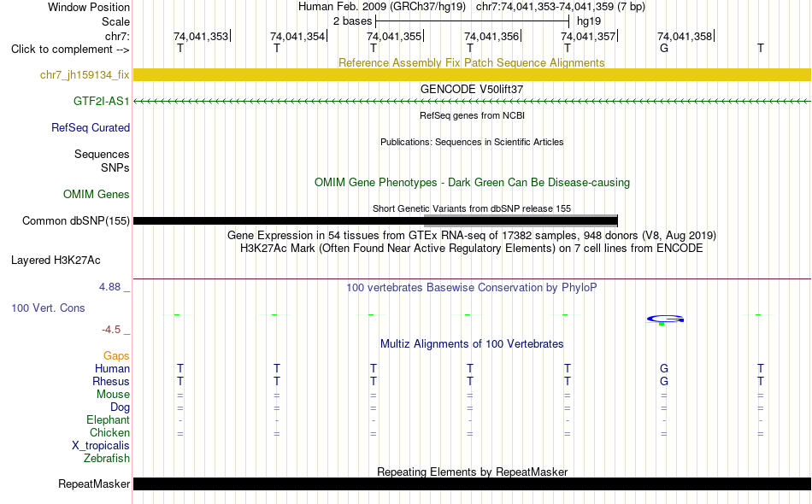Click the Scale label
The image size is (812, 504).
115,21
